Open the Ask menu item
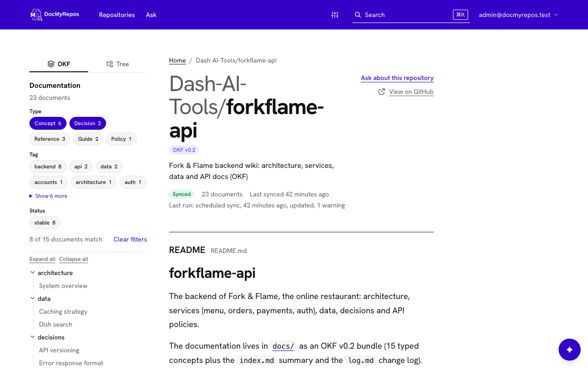 151,15
